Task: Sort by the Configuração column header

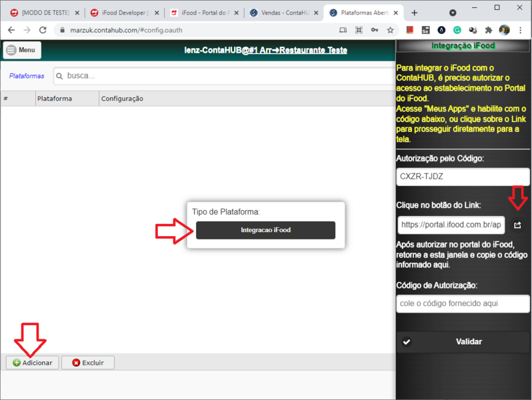Action: 247,99
